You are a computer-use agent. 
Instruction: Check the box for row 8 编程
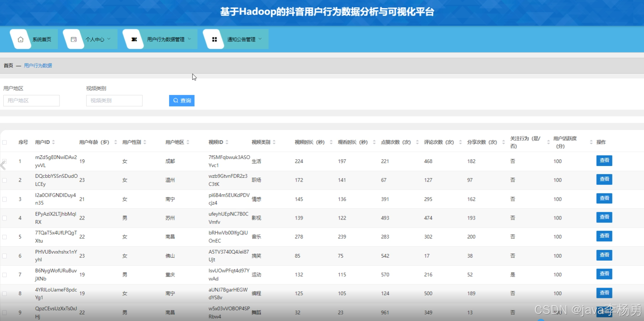coord(4,294)
